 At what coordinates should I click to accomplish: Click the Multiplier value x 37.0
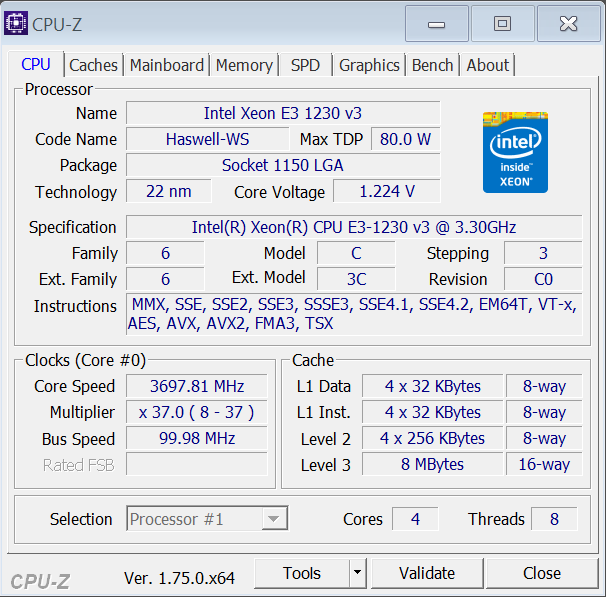click(197, 412)
